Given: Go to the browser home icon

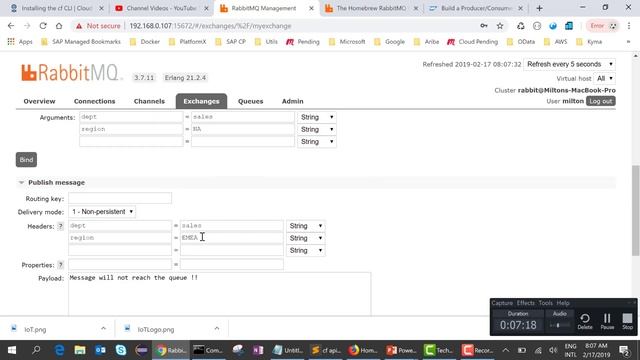Looking at the screenshot, I should click(59, 26).
